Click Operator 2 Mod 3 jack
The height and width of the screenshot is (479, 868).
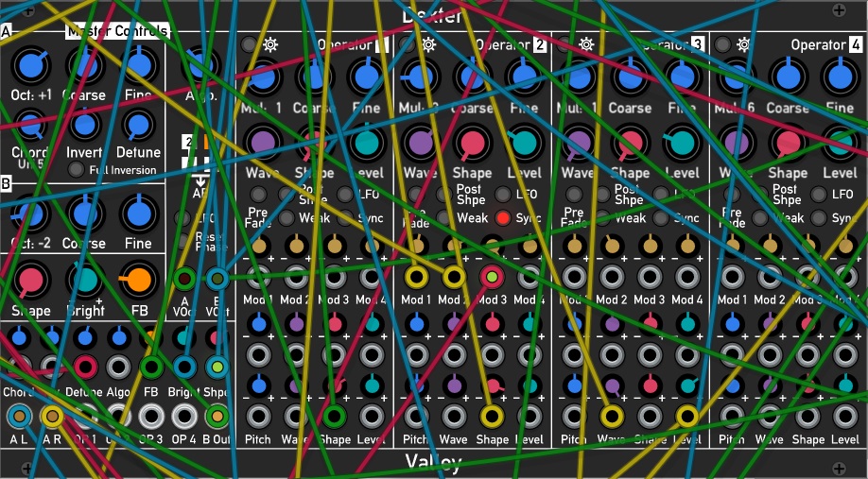point(492,277)
